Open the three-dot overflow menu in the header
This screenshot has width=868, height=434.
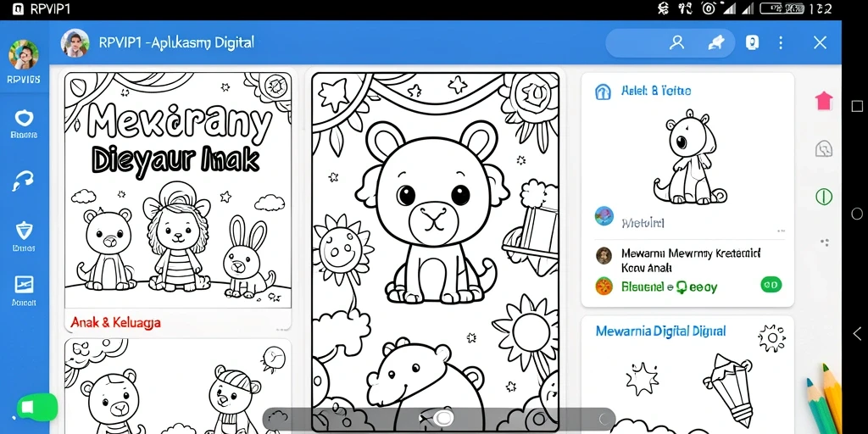tap(781, 42)
